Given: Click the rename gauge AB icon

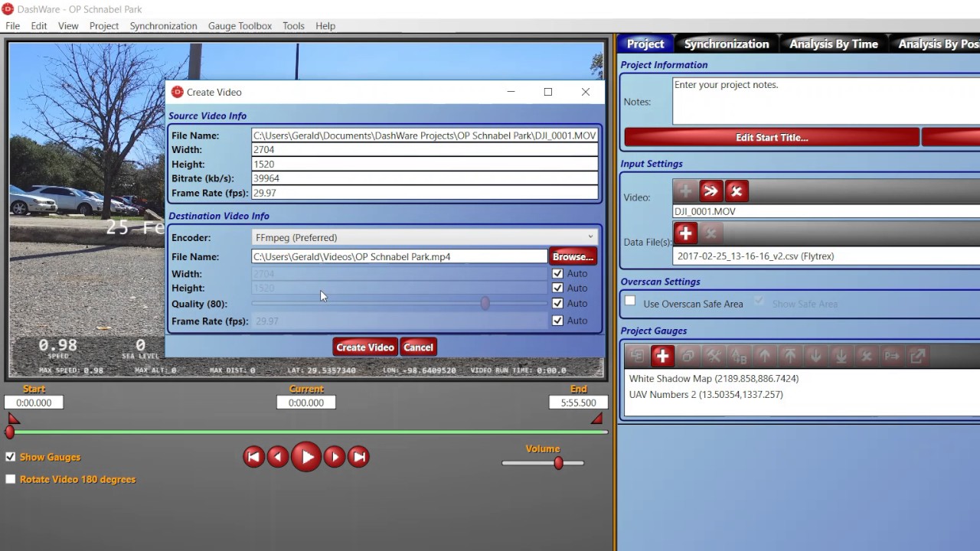Looking at the screenshot, I should click(739, 355).
